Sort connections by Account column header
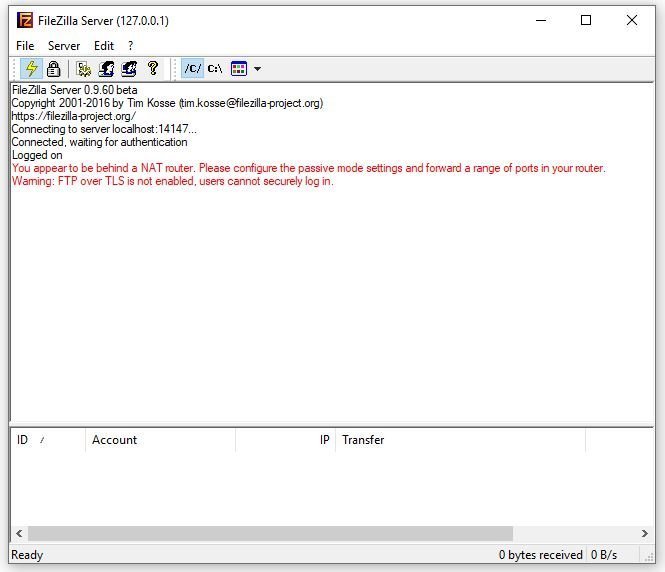665x572 pixels. [x=115, y=440]
